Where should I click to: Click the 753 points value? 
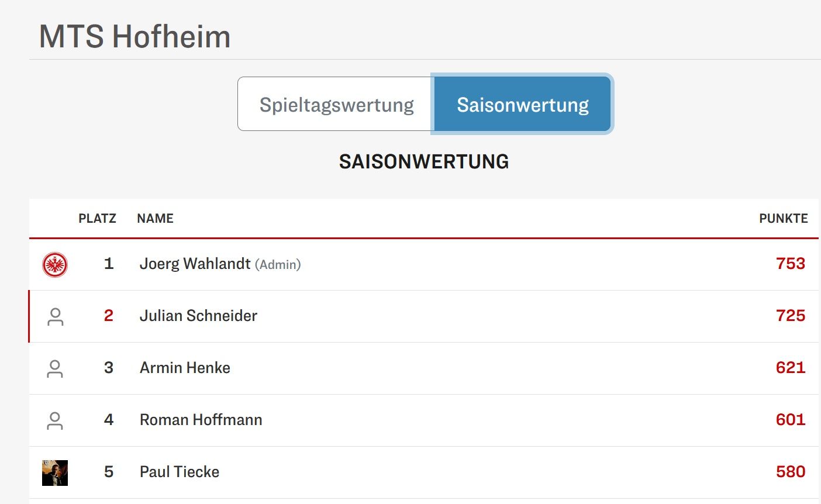tap(791, 264)
